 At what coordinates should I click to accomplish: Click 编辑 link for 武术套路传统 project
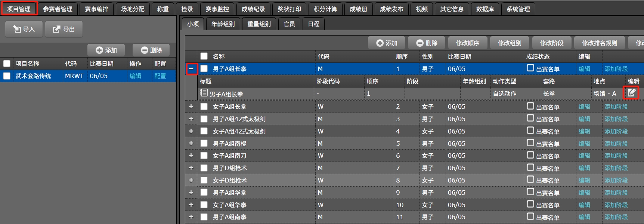[x=135, y=76]
